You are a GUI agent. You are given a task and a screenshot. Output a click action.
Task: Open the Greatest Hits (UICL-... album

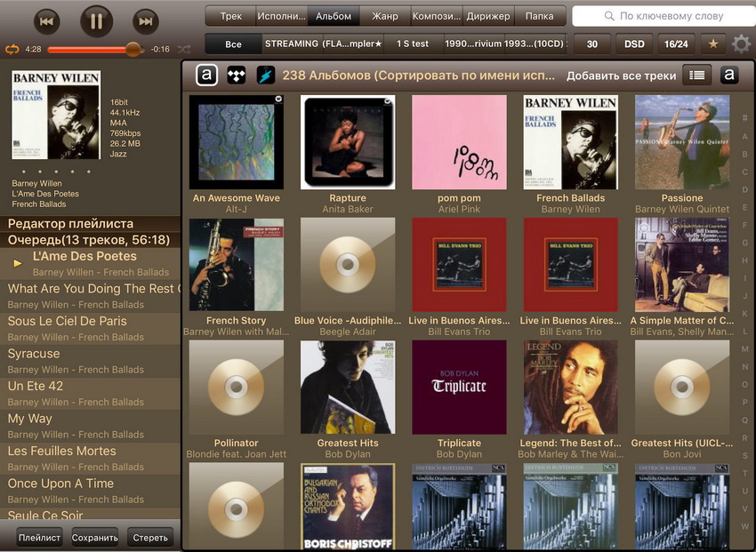682,388
